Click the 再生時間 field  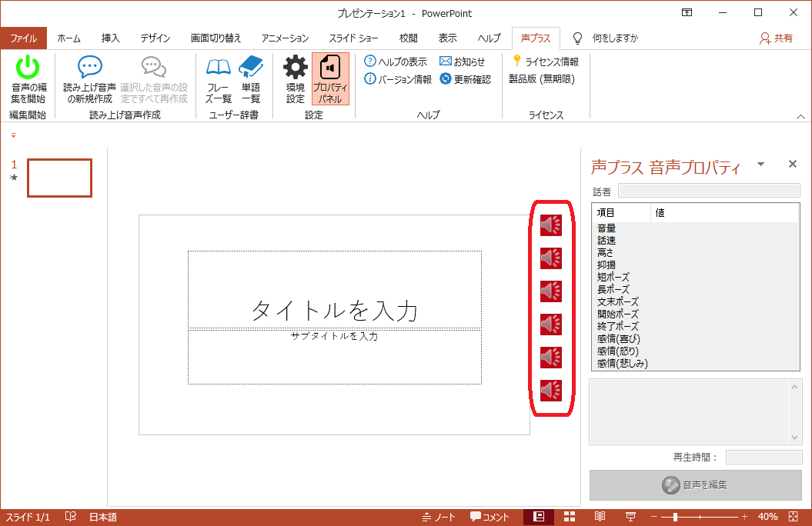[764, 458]
